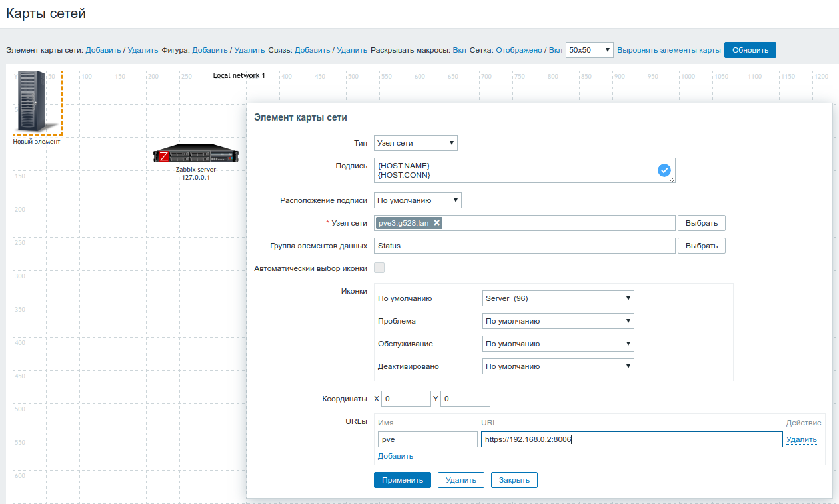Open the Обслуживание icon dropdown

point(558,344)
